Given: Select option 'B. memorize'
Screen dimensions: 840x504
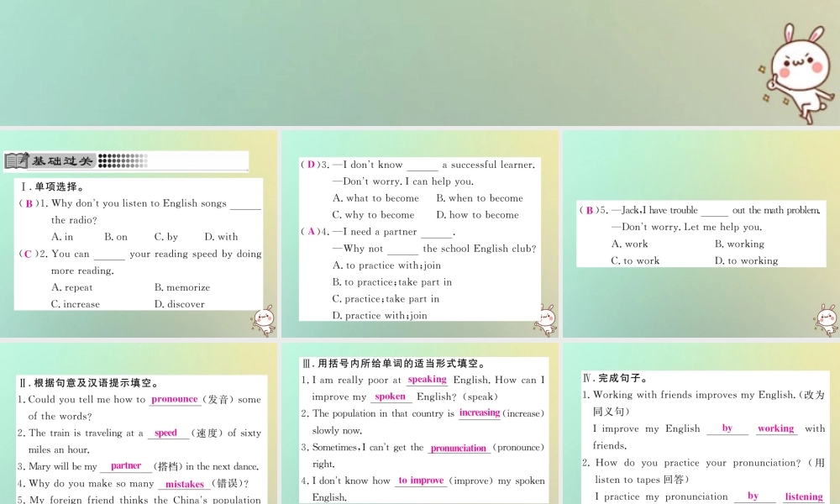Looking at the screenshot, I should point(182,287).
